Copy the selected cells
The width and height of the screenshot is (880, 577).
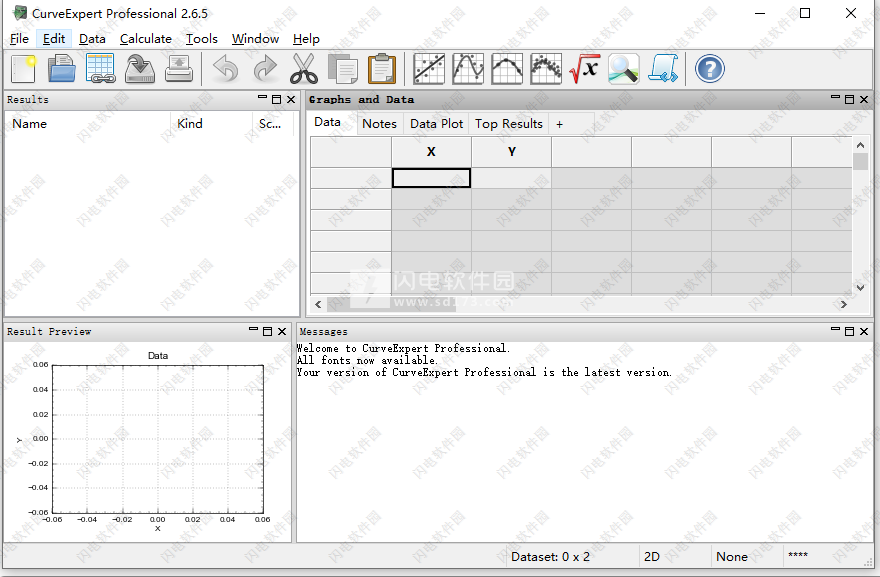pyautogui.click(x=343, y=69)
